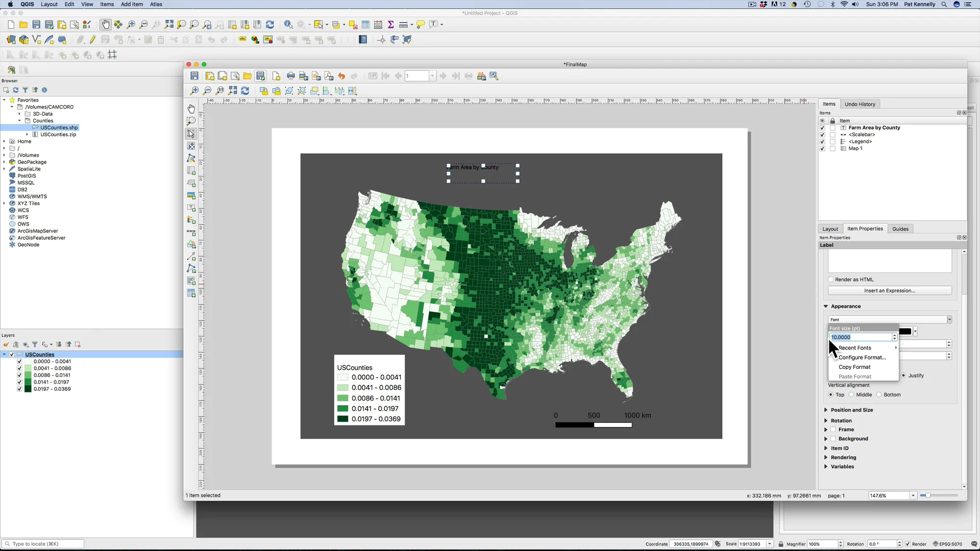Image resolution: width=980 pixels, height=551 pixels.
Task: Toggle lock checkbox for Legend item
Action: [x=833, y=142]
